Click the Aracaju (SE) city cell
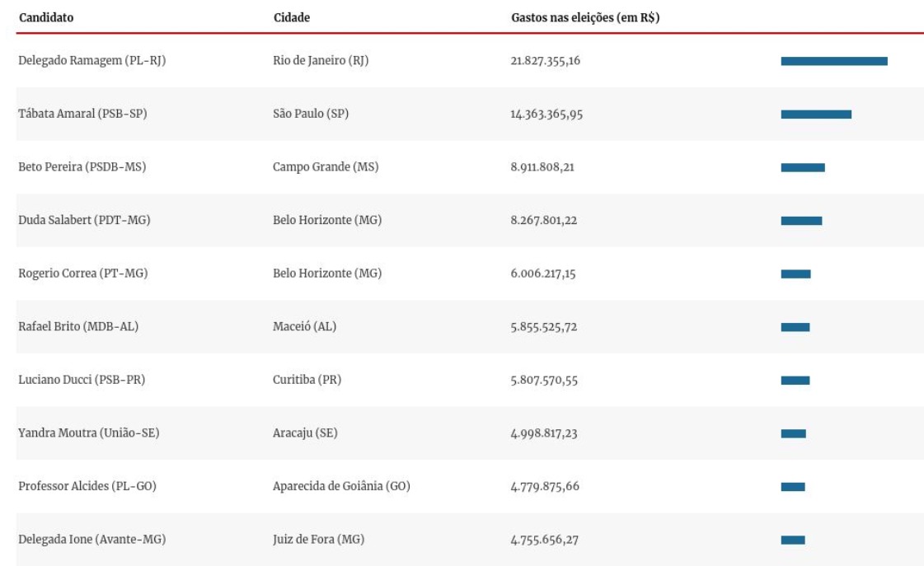Screen dimensions: 924x566 (x=305, y=433)
